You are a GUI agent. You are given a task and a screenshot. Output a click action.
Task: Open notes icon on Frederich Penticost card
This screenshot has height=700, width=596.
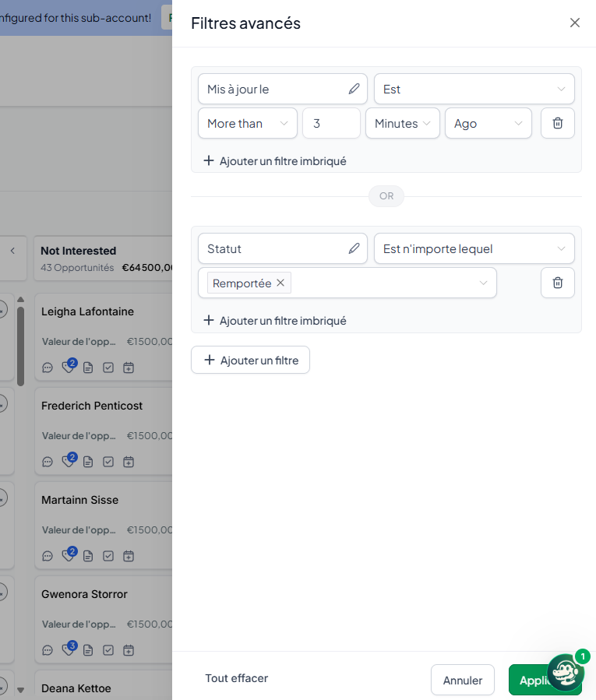coord(88,462)
